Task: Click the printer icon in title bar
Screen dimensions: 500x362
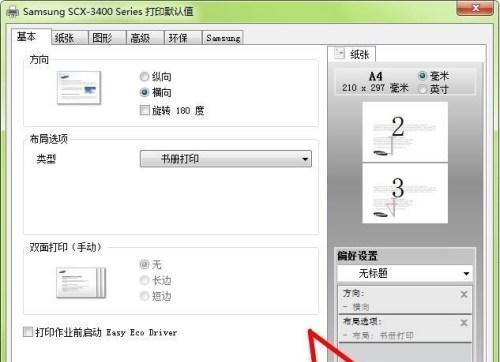Action: click(13, 12)
